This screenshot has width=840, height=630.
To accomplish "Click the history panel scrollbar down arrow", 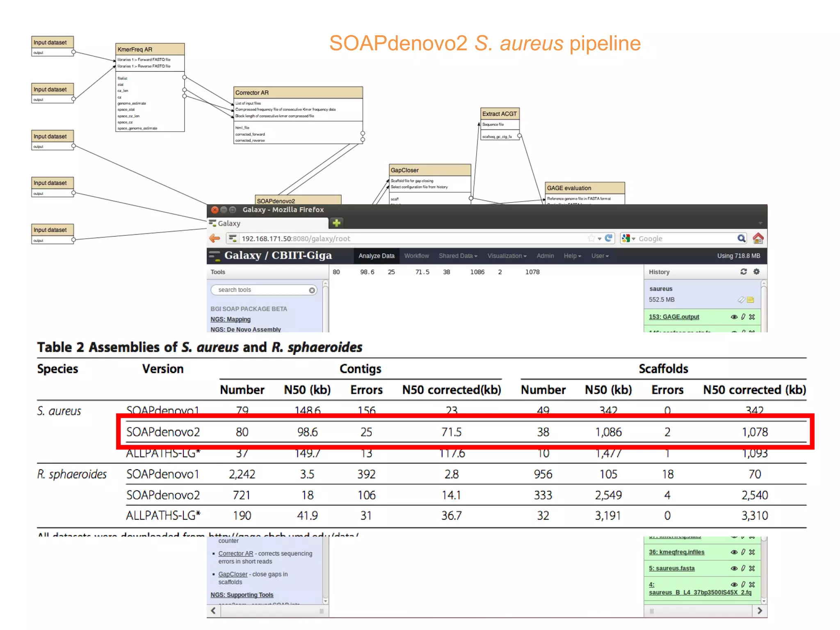I will coord(764,601).
